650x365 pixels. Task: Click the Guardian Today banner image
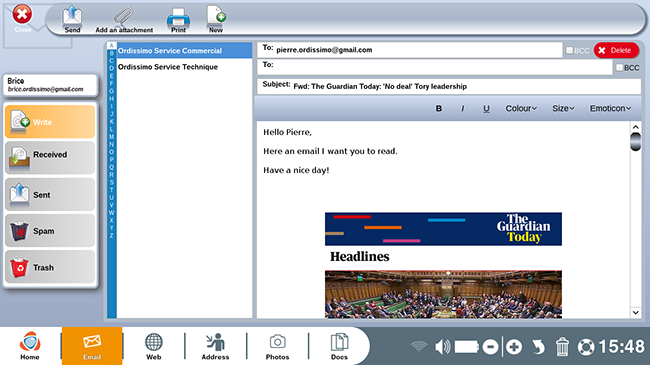443,229
